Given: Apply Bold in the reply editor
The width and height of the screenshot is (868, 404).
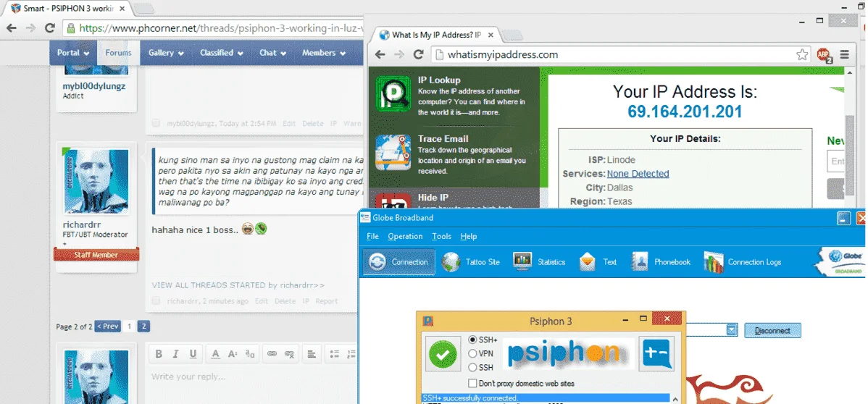Looking at the screenshot, I should pos(159,354).
